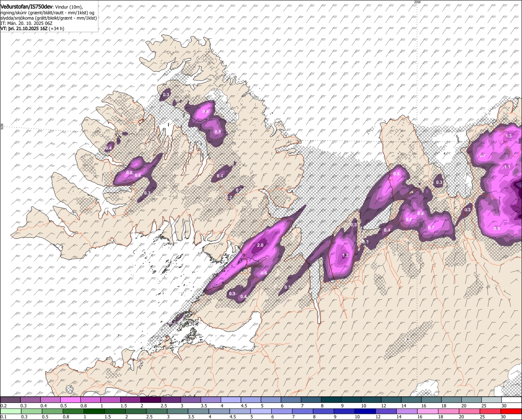The image size is (522, 420).
Task: Select the dark mauve 0.2 snow scale swatch
Action: (x=10, y=400)
